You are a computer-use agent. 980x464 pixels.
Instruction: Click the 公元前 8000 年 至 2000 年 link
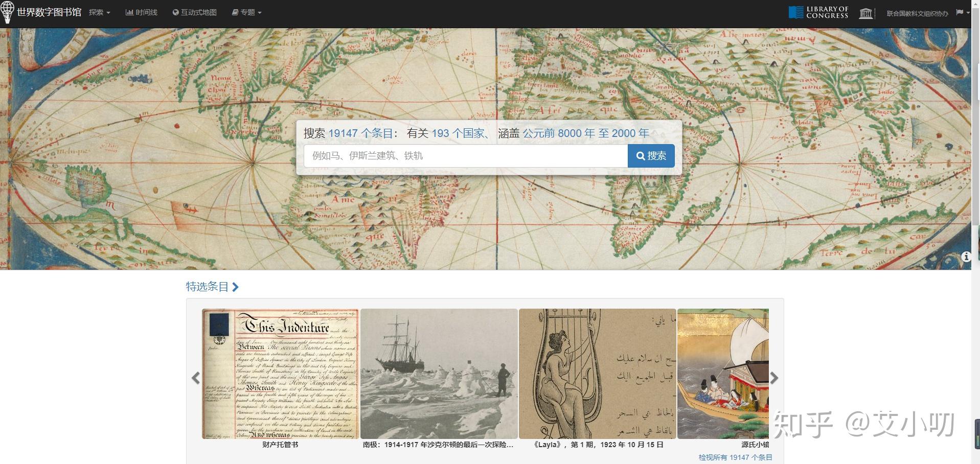586,133
